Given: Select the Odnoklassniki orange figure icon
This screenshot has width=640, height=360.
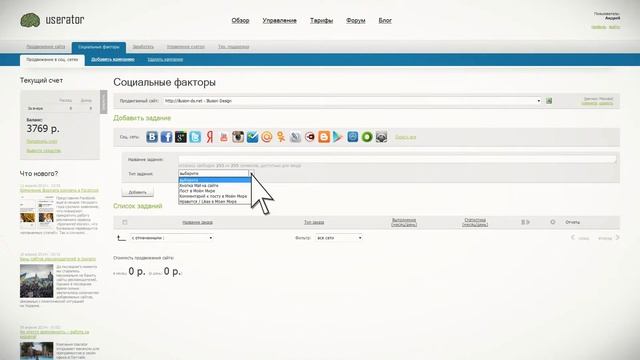Looking at the screenshot, I should tap(281, 137).
